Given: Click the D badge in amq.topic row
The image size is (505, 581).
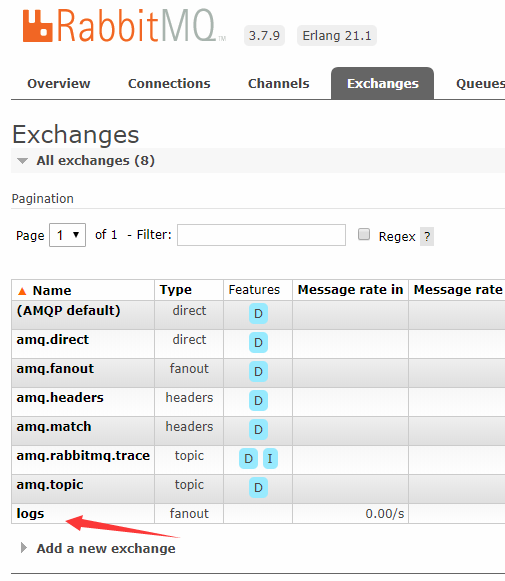Looking at the screenshot, I should [x=258, y=487].
